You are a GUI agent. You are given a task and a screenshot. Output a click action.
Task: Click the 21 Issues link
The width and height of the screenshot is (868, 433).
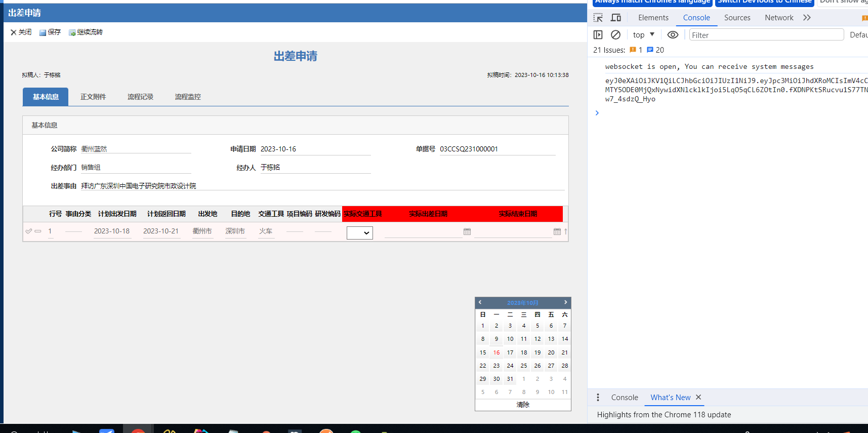[609, 50]
